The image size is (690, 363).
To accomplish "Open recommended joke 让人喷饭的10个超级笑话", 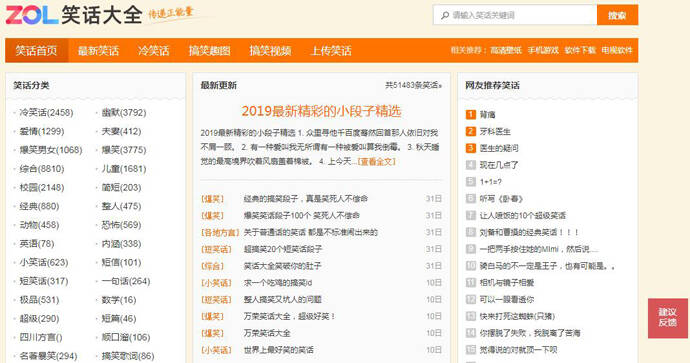I will click(523, 216).
